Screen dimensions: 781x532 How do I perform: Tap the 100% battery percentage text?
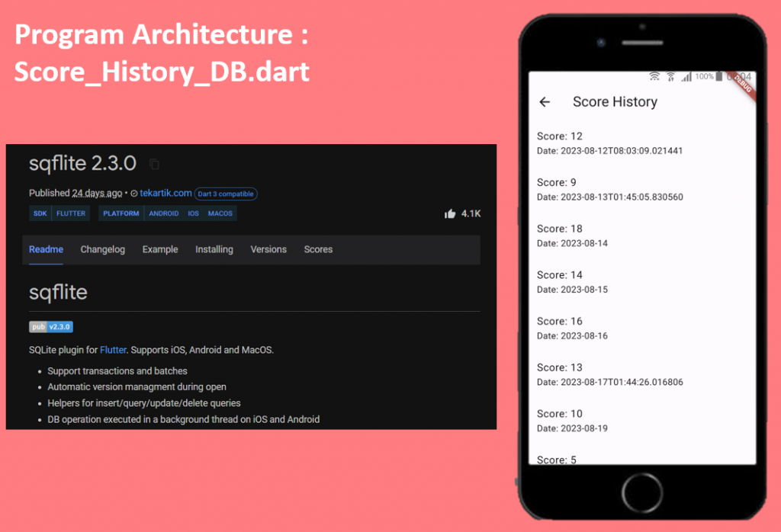704,77
